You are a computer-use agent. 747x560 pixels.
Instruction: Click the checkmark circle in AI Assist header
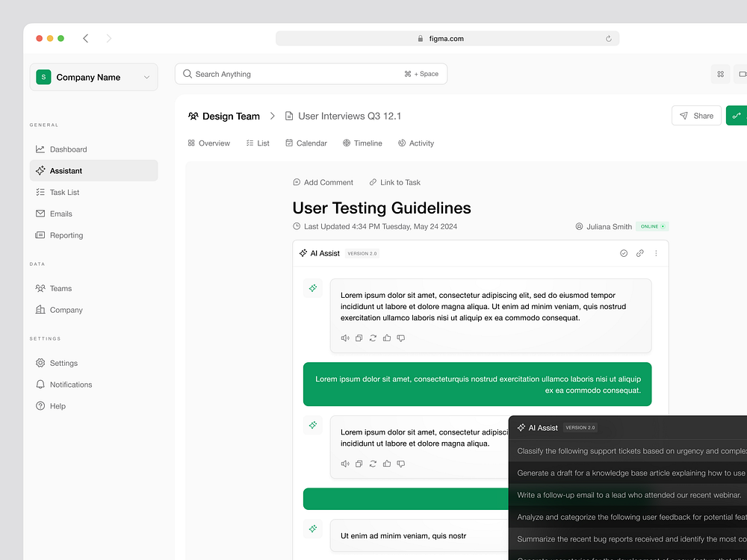(624, 253)
